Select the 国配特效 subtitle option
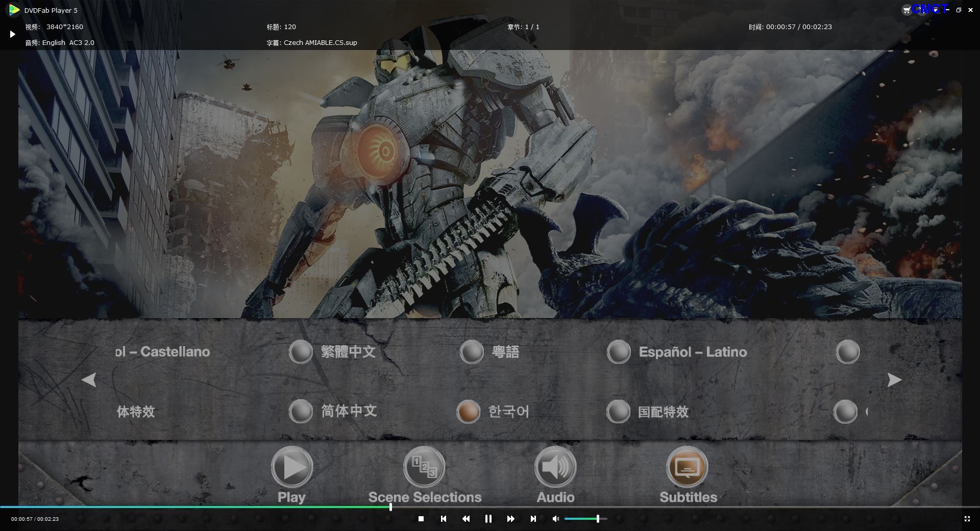980x531 pixels. coord(648,412)
